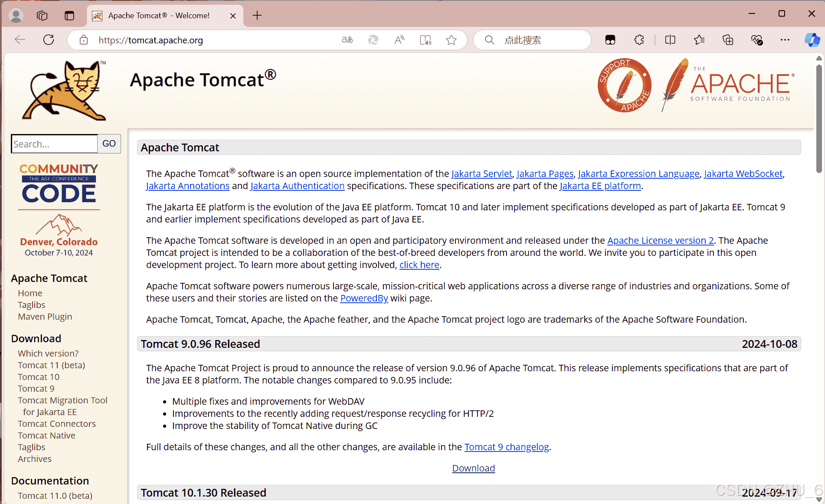Click the Jakarta Servlet link

click(481, 173)
